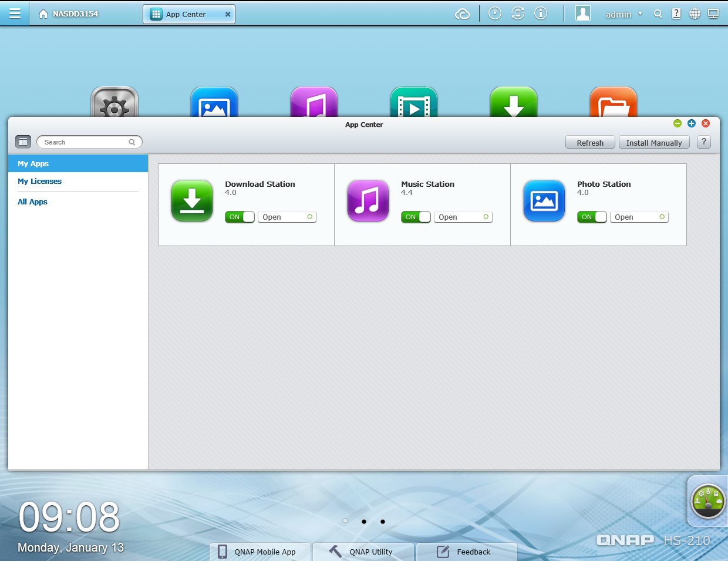Close App Center window with red button
The width and height of the screenshot is (728, 561).
706,123
